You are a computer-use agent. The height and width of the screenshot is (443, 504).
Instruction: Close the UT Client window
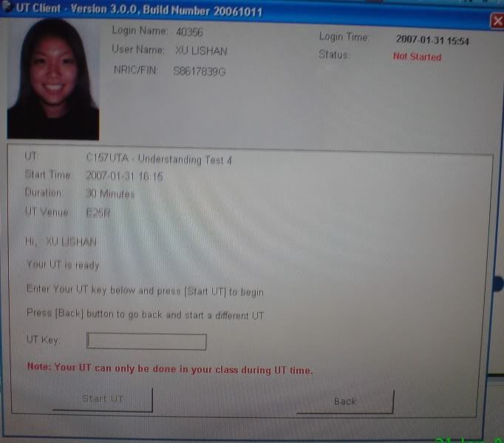(497, 21)
